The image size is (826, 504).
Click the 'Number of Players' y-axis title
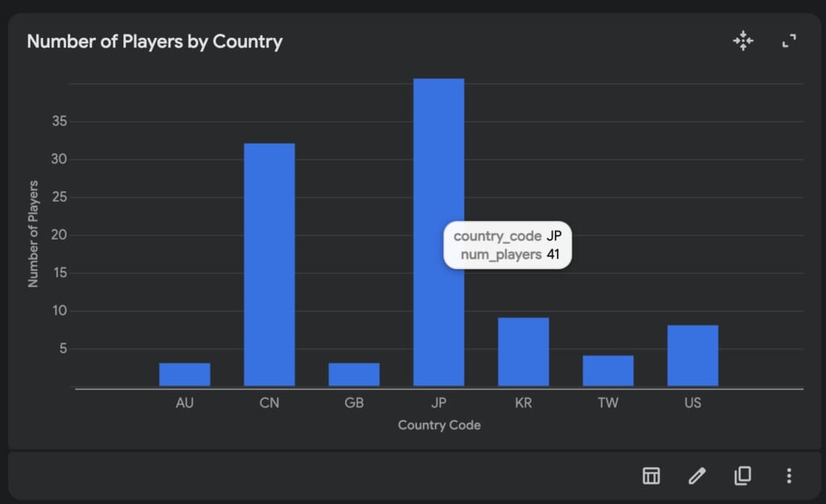(34, 235)
